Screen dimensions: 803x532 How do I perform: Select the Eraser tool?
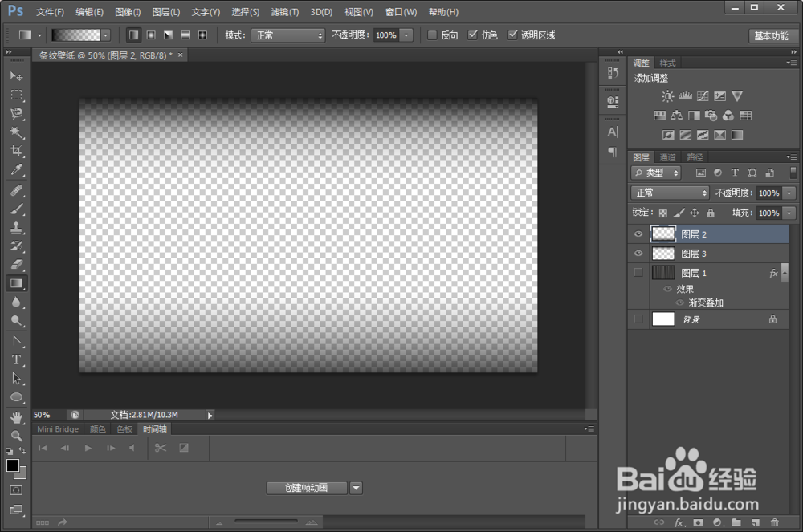16,265
